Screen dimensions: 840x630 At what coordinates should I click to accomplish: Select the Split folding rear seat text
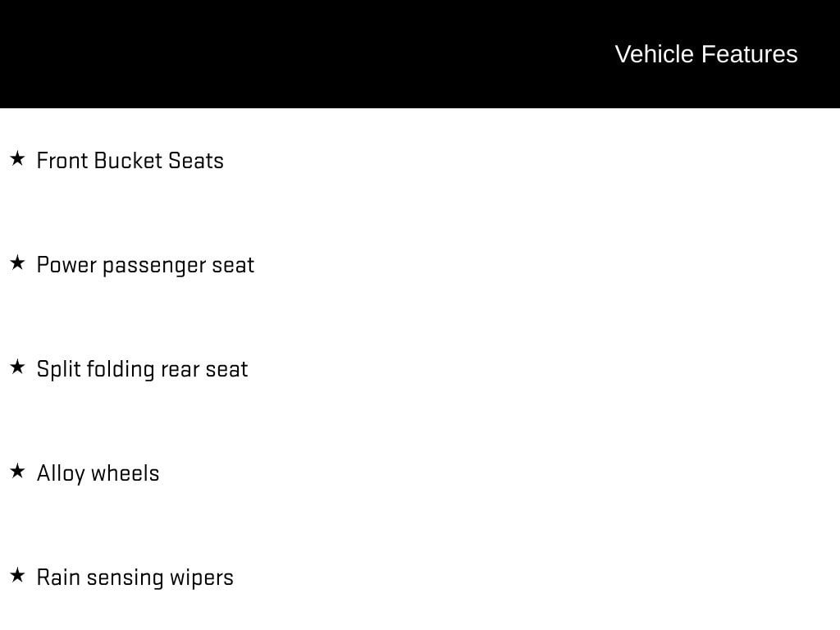[x=142, y=369]
